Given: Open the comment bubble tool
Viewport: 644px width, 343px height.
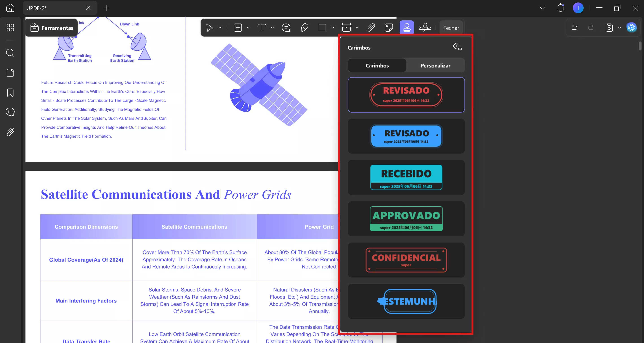Looking at the screenshot, I should [286, 28].
